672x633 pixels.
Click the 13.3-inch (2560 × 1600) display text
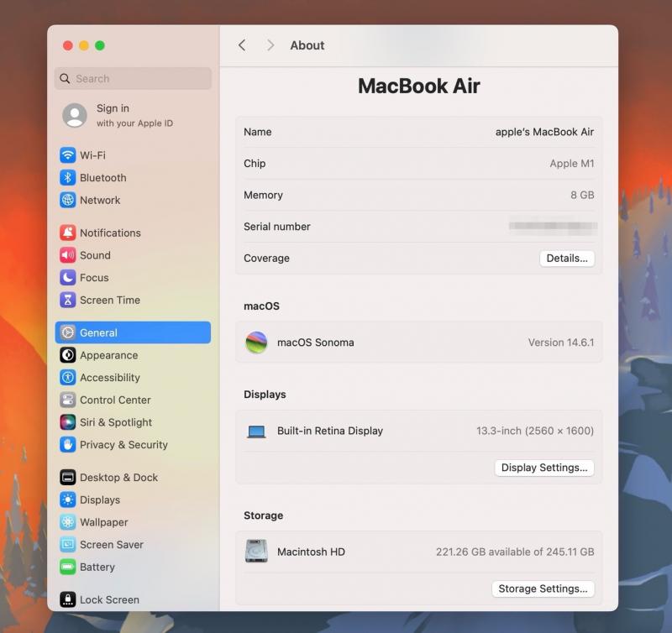[x=535, y=431]
